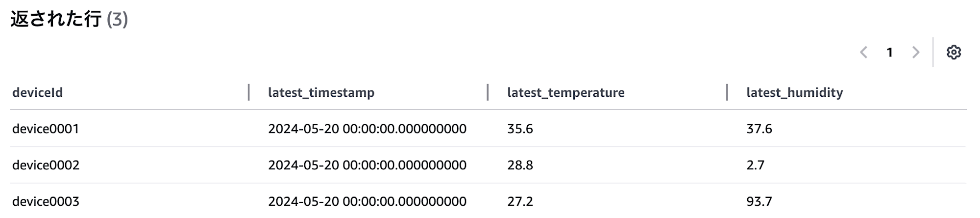Click the latest_timestamp column header
Image resolution: width=980 pixels, height=218 pixels.
(x=321, y=92)
